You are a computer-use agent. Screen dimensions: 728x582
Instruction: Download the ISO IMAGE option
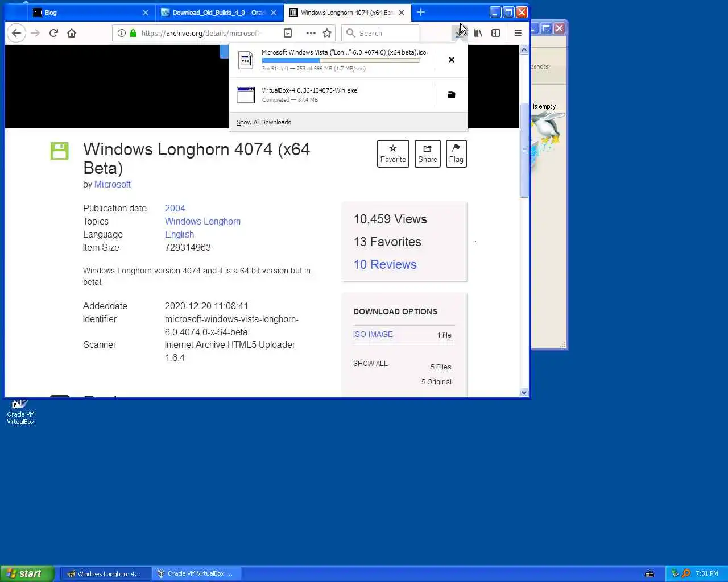[373, 334]
